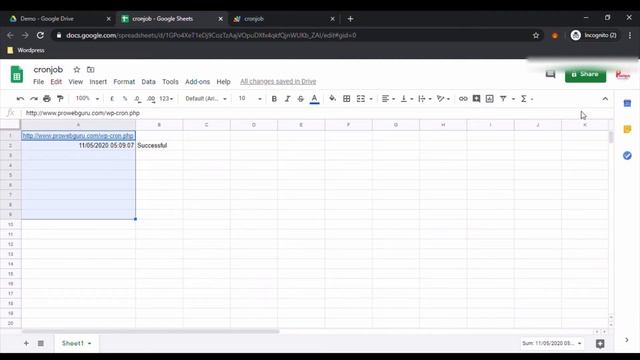
Task: Open vertical align dropdown
Action: 407,99
